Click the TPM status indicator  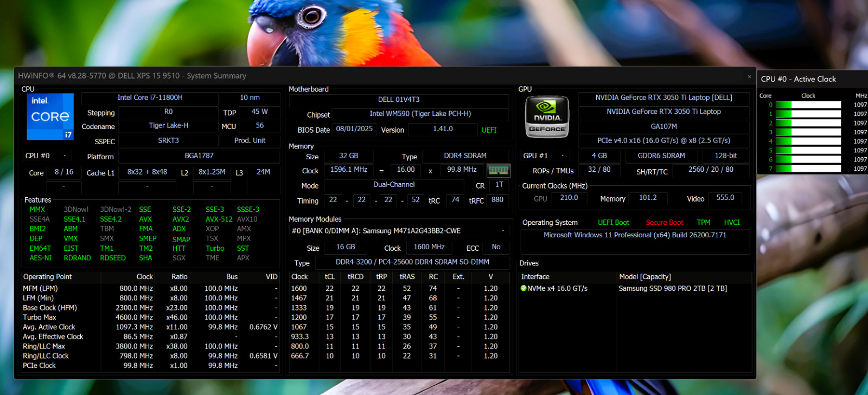704,223
